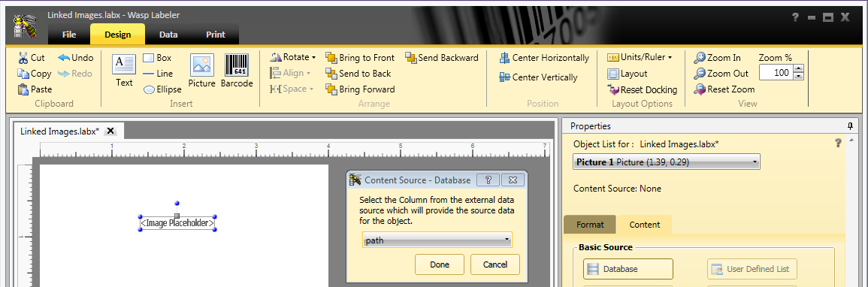Click the Properties panel help question mark

[837, 143]
